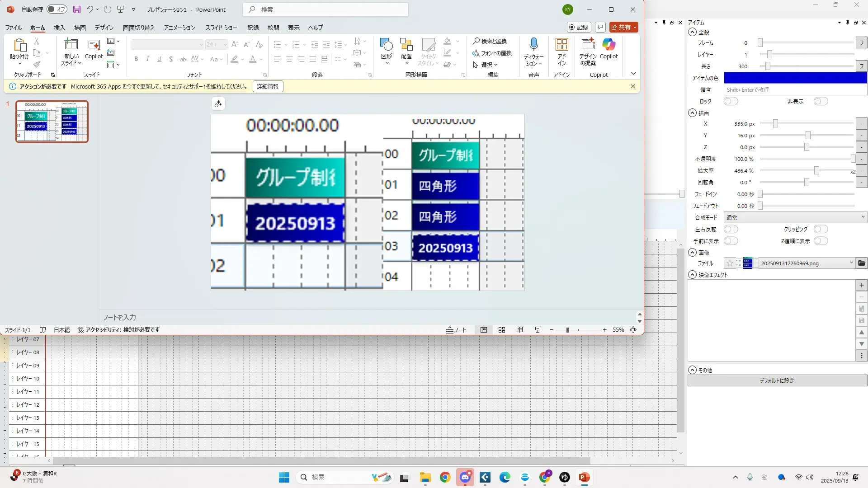Click the save floppy disk icon
The width and height of the screenshot is (868, 488).
coord(76,9)
